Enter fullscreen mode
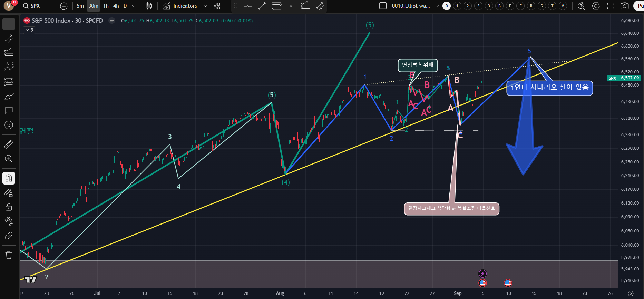Viewport: 644px width, 299px height. 610,6
